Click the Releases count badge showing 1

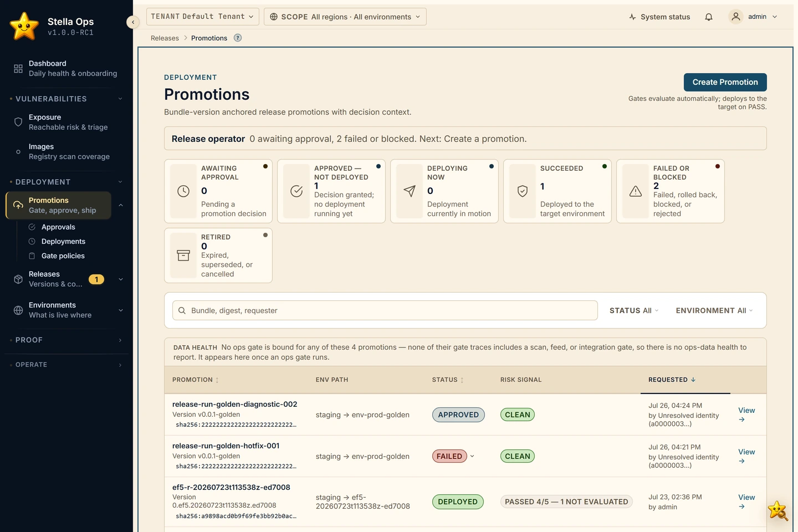coord(96,279)
